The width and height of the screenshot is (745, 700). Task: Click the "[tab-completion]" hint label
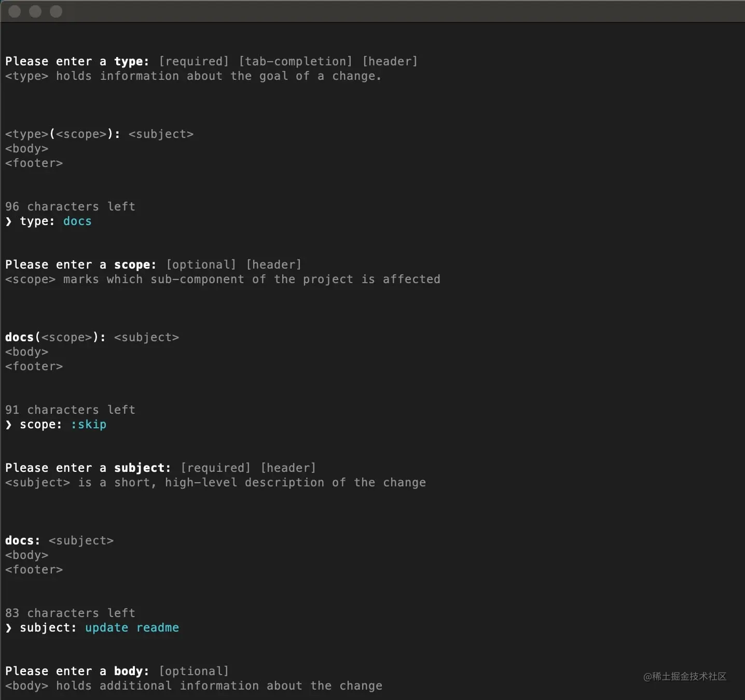click(296, 61)
